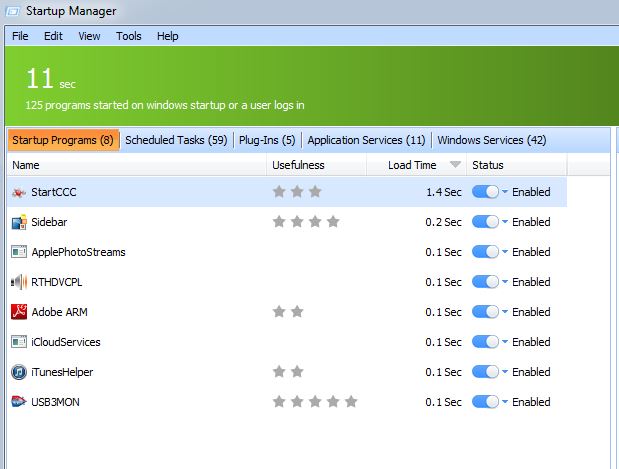Viewport: 619px width, 469px height.
Task: Click StartCCC three-star usefulness rating
Action: click(x=297, y=192)
